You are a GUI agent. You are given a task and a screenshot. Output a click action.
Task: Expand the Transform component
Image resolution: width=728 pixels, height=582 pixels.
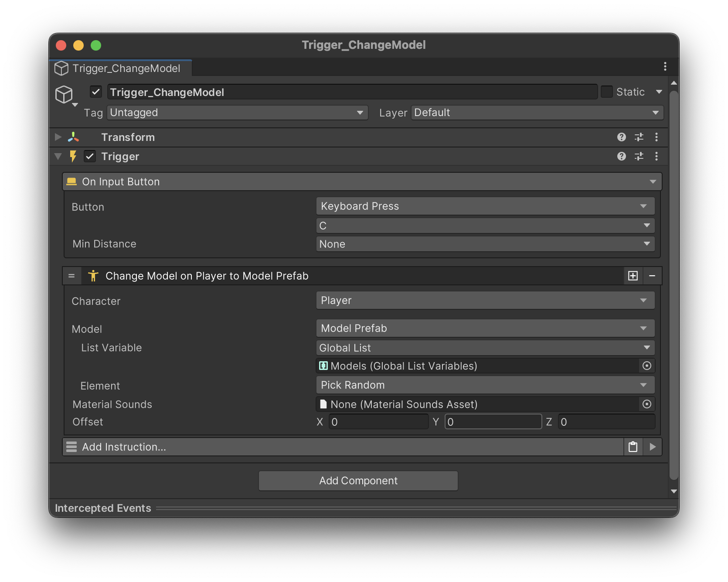[58, 137]
